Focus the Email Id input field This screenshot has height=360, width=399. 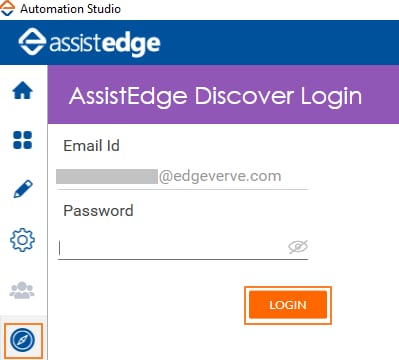click(183, 177)
